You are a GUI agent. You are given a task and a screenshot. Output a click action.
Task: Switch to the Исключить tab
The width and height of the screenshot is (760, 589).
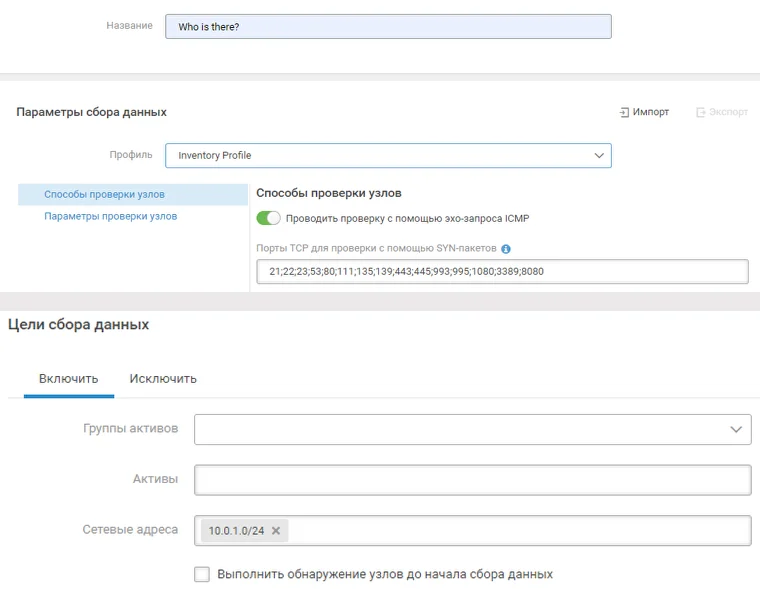click(163, 379)
